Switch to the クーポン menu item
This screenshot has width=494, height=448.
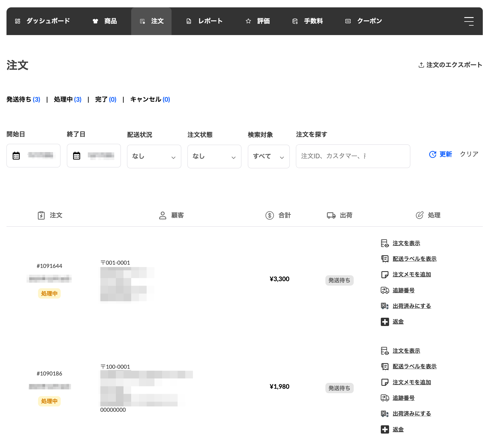click(364, 21)
